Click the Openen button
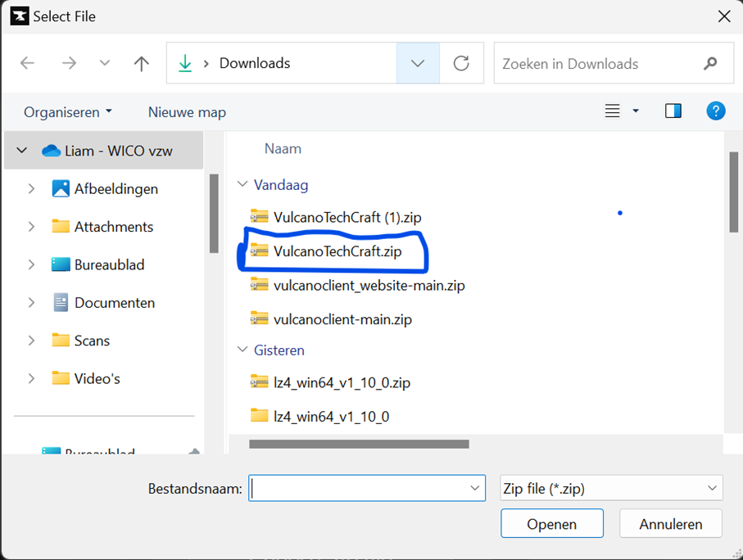The image size is (743, 560). [551, 523]
